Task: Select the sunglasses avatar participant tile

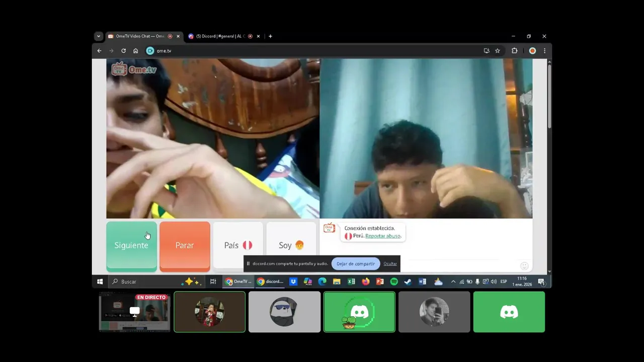Action: point(284,312)
